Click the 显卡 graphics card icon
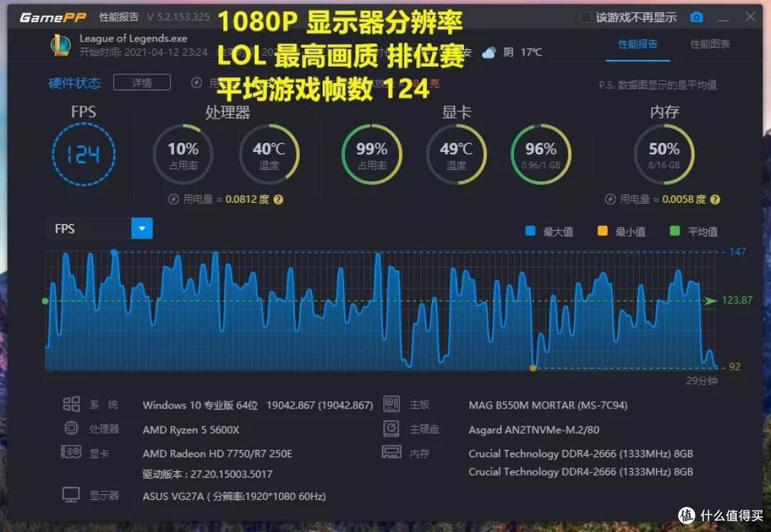The height and width of the screenshot is (532, 771). tap(71, 451)
